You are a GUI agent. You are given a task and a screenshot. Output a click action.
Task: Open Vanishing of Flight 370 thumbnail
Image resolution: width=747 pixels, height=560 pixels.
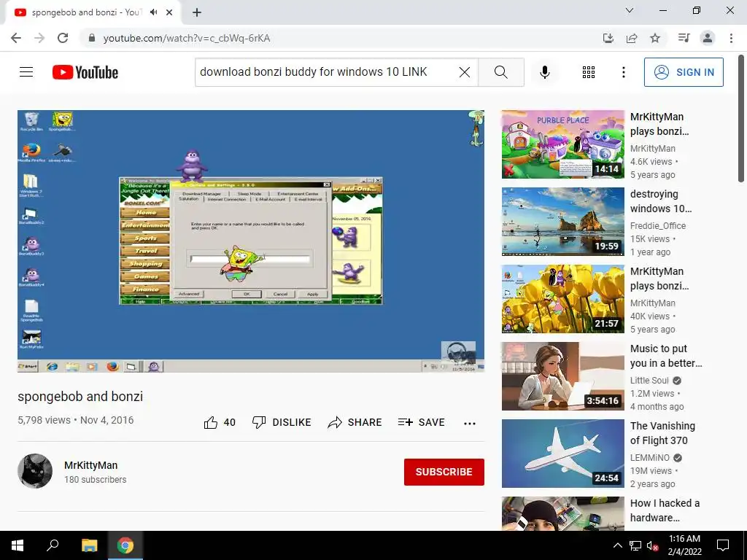(x=562, y=454)
